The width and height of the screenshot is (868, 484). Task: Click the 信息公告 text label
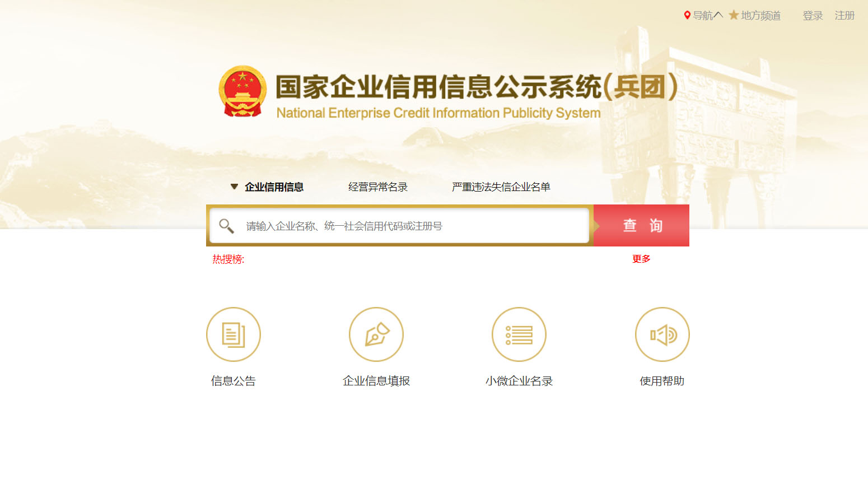pos(234,381)
